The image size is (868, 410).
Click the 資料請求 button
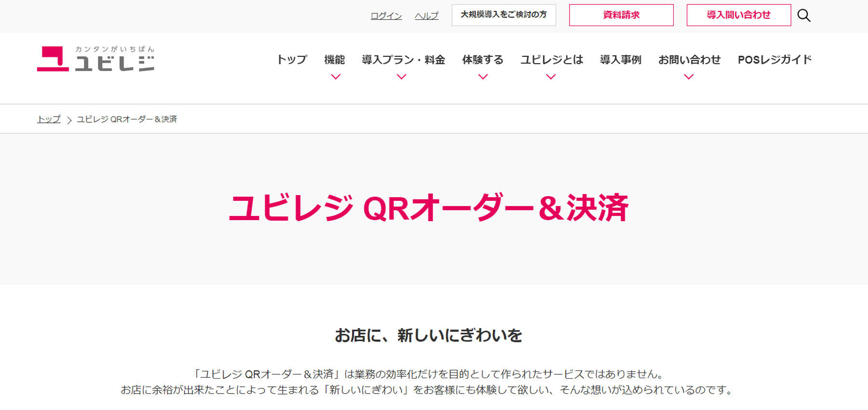(x=621, y=15)
